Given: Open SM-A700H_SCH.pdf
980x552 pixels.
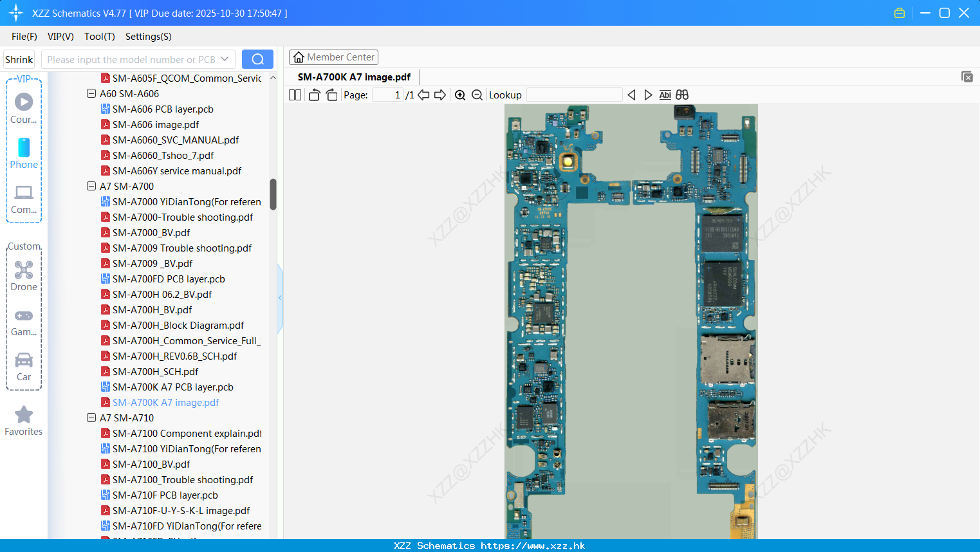Looking at the screenshot, I should pos(155,372).
